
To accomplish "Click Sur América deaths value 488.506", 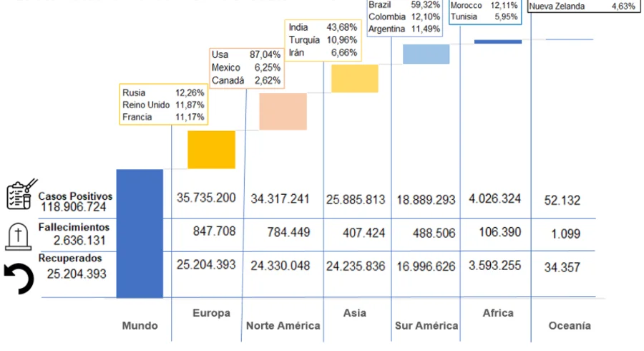I will pyautogui.click(x=434, y=234).
